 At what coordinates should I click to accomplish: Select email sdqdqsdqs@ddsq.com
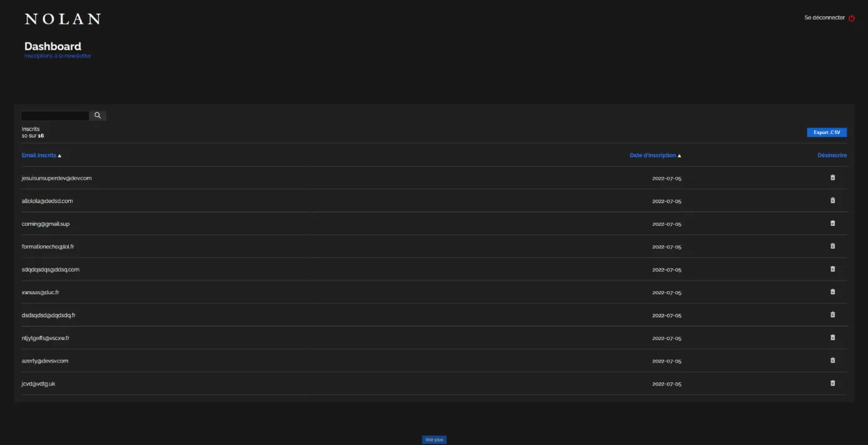pos(50,269)
